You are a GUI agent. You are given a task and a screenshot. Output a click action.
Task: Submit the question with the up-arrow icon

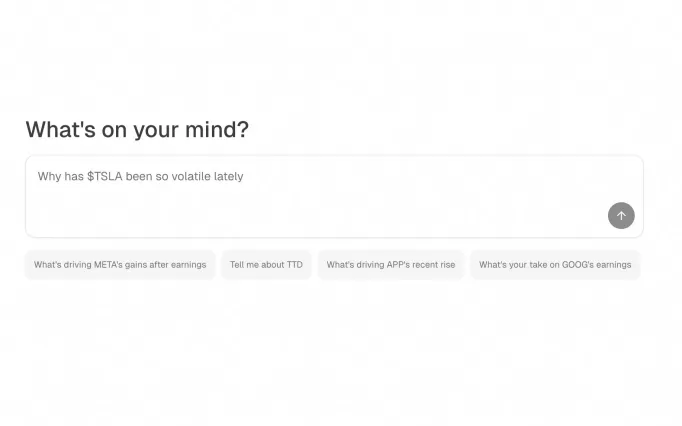coord(621,216)
